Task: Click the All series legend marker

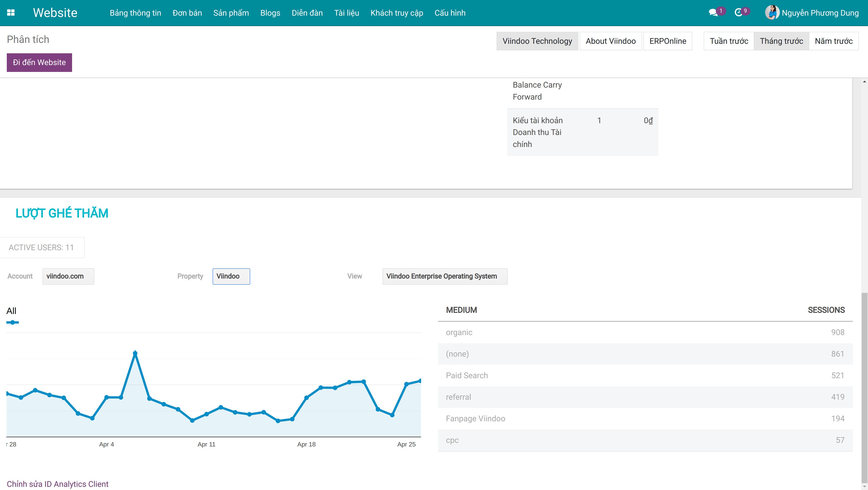Action: 12,322
